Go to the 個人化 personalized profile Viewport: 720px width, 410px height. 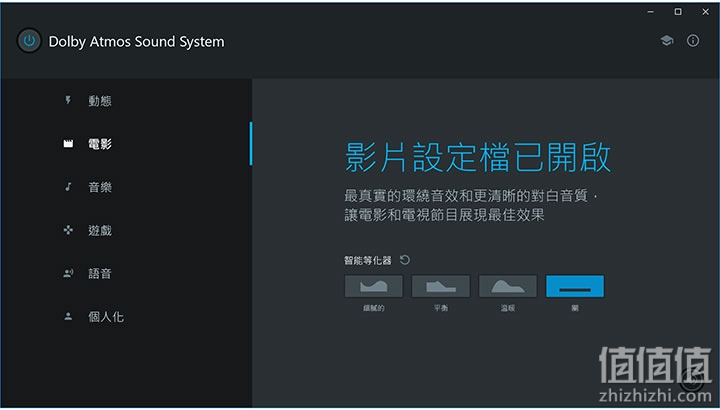pyautogui.click(x=126, y=316)
